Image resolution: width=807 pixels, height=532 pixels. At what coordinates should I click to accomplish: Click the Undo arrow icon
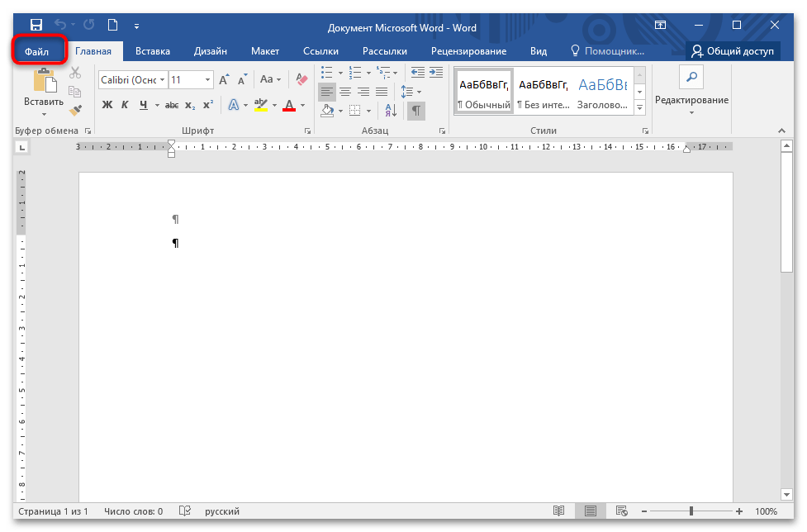click(61, 25)
